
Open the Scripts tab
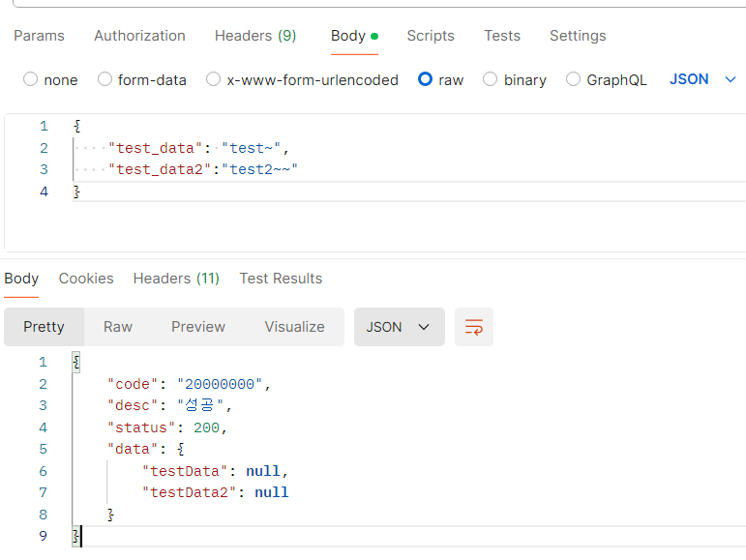click(431, 36)
